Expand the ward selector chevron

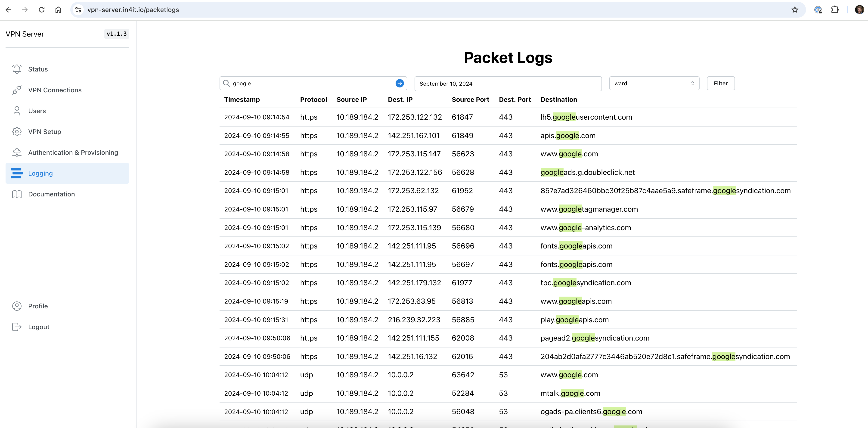[x=692, y=83]
